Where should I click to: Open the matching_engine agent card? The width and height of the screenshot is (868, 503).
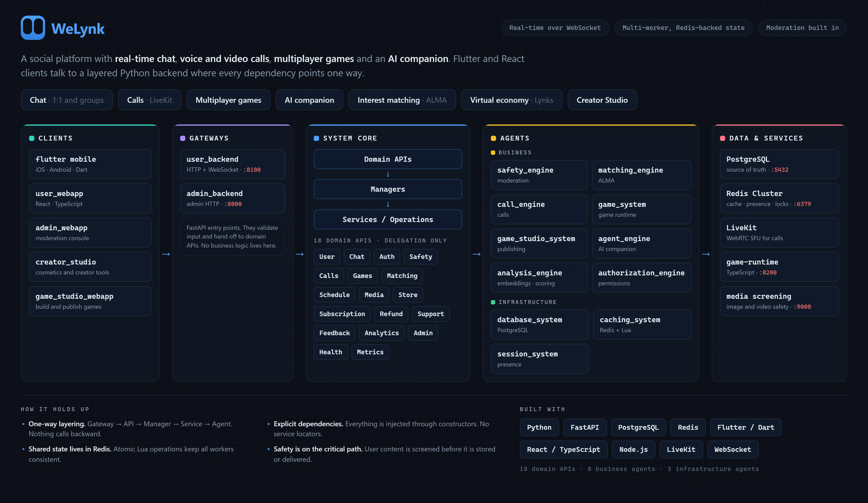point(641,175)
